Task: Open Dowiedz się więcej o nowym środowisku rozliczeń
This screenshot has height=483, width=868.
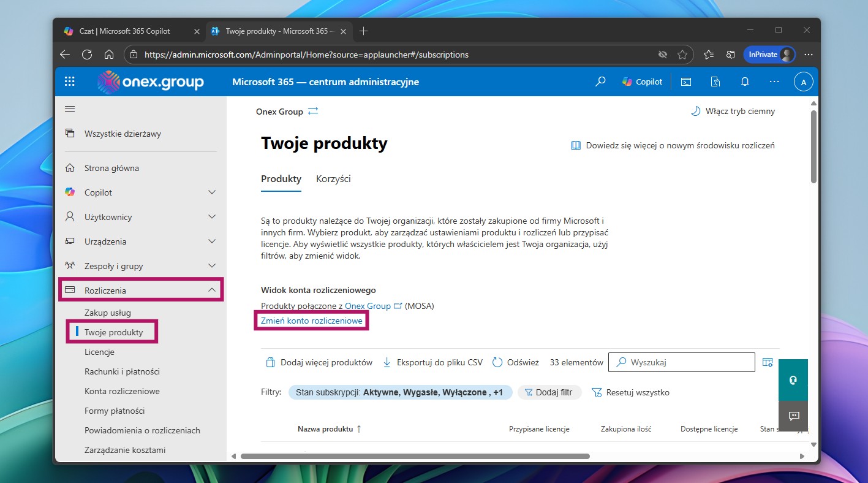Action: click(x=673, y=145)
